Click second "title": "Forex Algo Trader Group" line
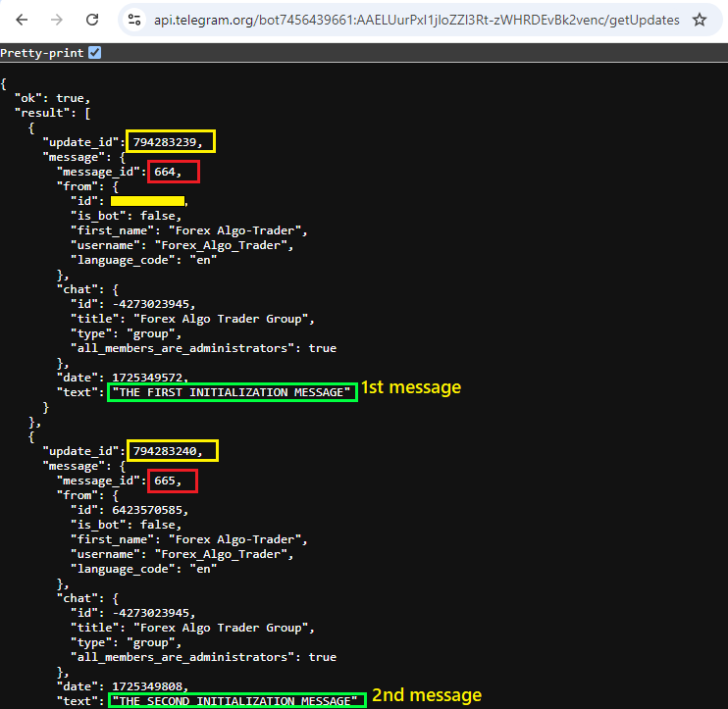Screen dimensions: 728x709 192,628
